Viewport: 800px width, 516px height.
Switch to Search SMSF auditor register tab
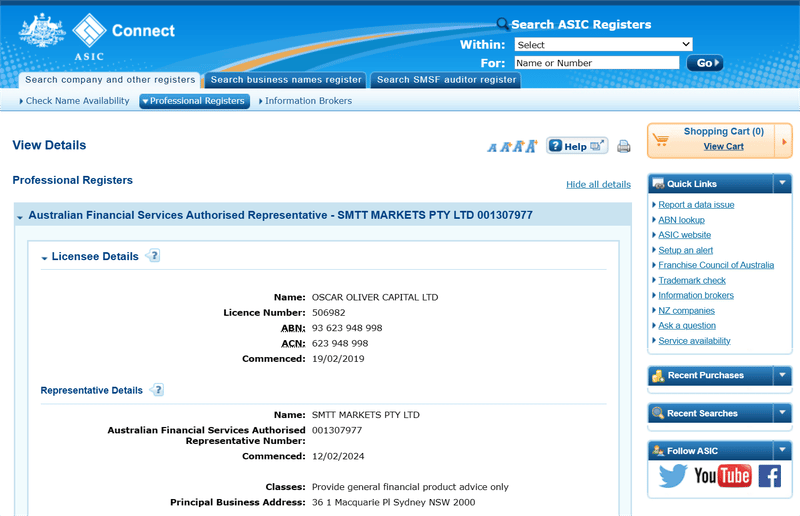(446, 80)
